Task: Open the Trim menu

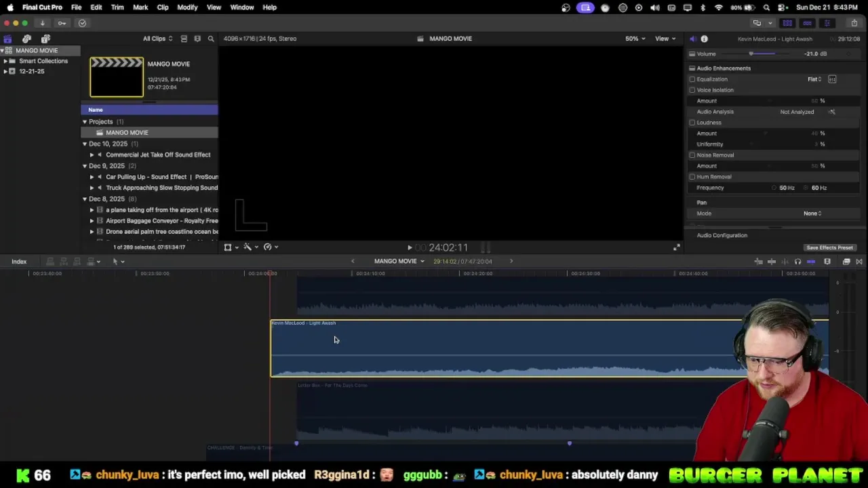Action: [x=117, y=7]
